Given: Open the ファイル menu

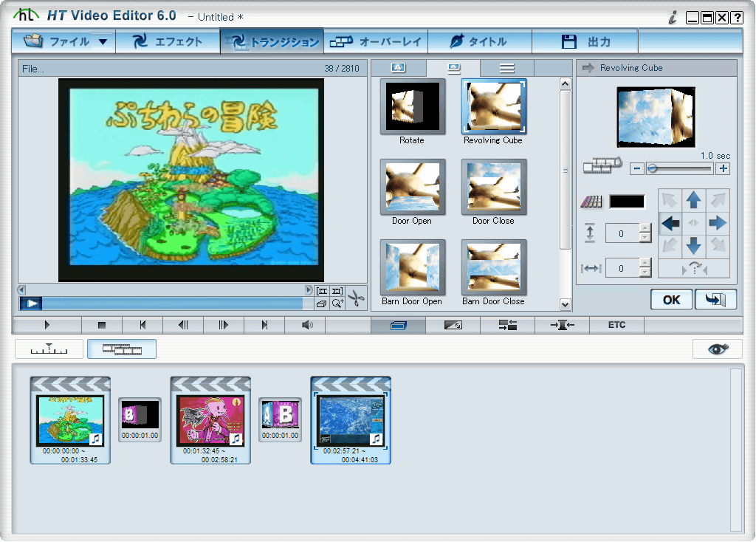Looking at the screenshot, I should [x=63, y=41].
